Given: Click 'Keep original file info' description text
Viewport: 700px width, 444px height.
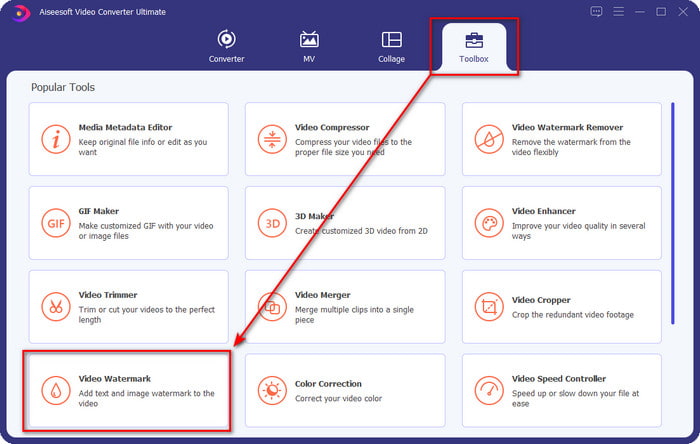Looking at the screenshot, I should coord(142,147).
